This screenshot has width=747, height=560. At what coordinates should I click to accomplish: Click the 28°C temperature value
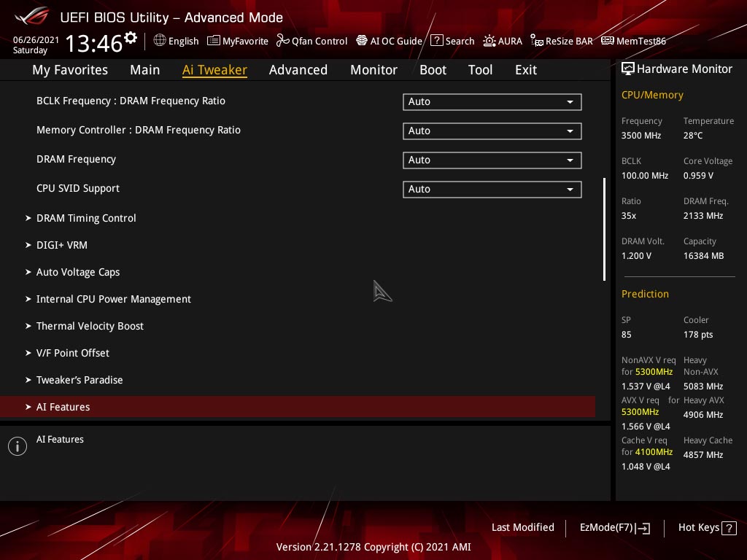pyautogui.click(x=693, y=135)
